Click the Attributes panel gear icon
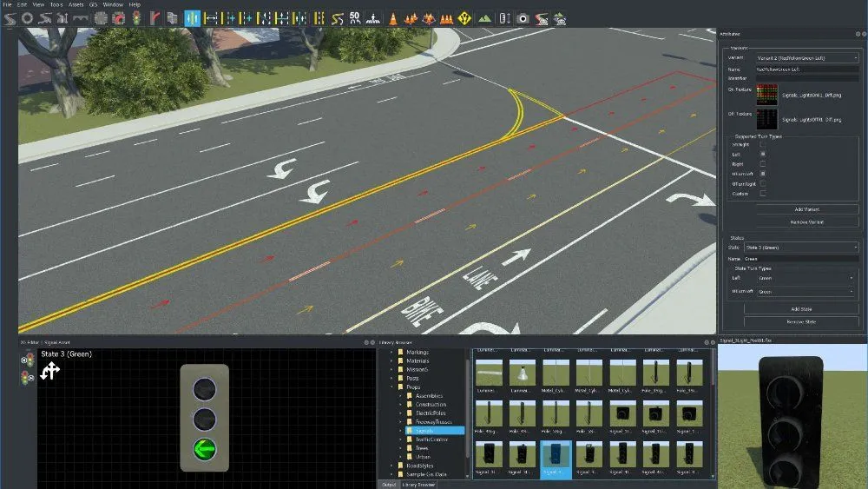Screen dimensions: 868x489 coord(858,34)
